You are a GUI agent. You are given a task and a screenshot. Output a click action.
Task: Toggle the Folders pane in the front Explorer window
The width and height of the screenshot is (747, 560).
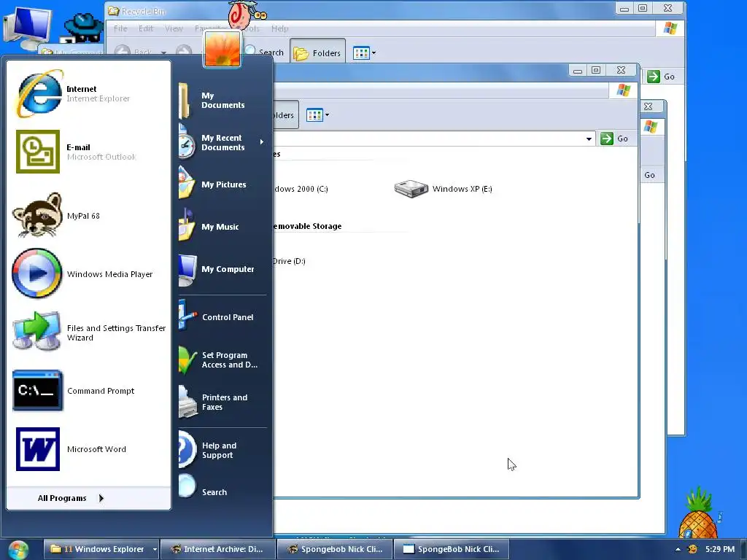coord(286,114)
